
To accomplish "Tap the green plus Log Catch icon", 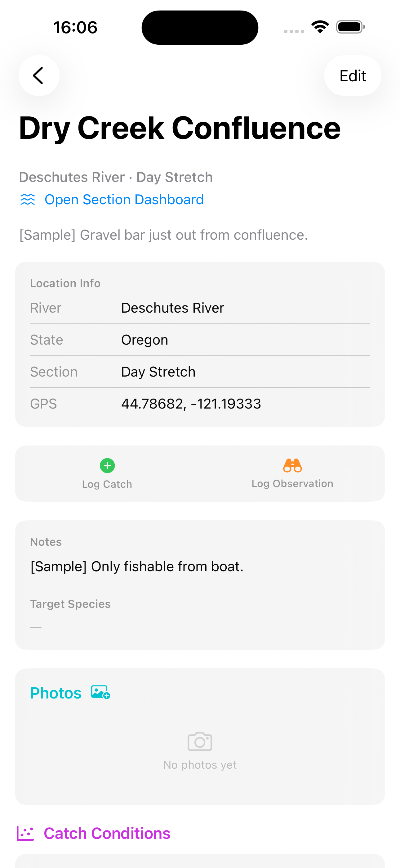I will [107, 466].
